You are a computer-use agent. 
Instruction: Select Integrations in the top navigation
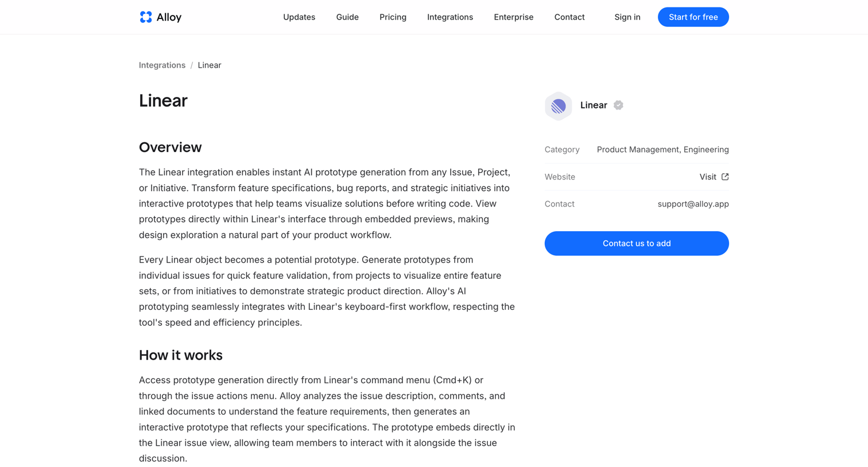pyautogui.click(x=450, y=17)
